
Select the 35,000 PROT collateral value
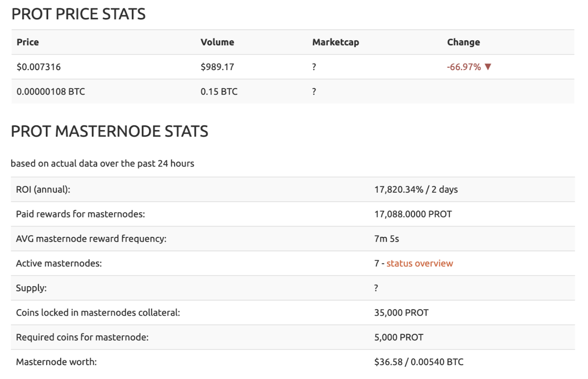(x=401, y=312)
